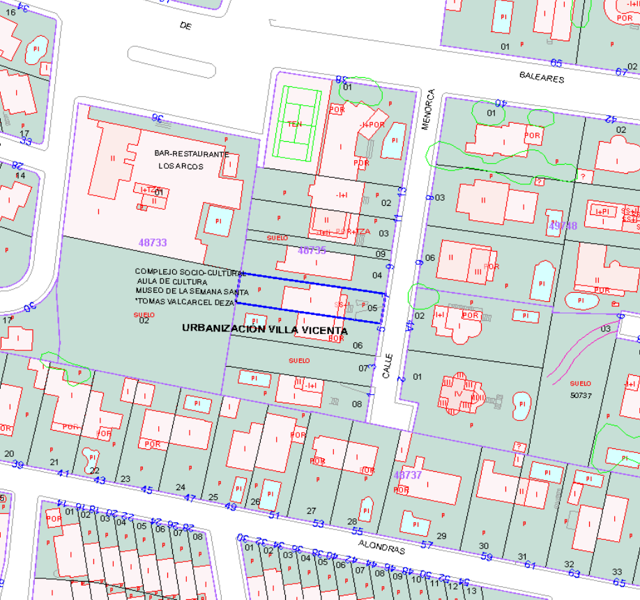Select the COMPLEJO SOCIO-CULTURAL text label
This screenshot has height=600, width=640.
tap(190, 272)
